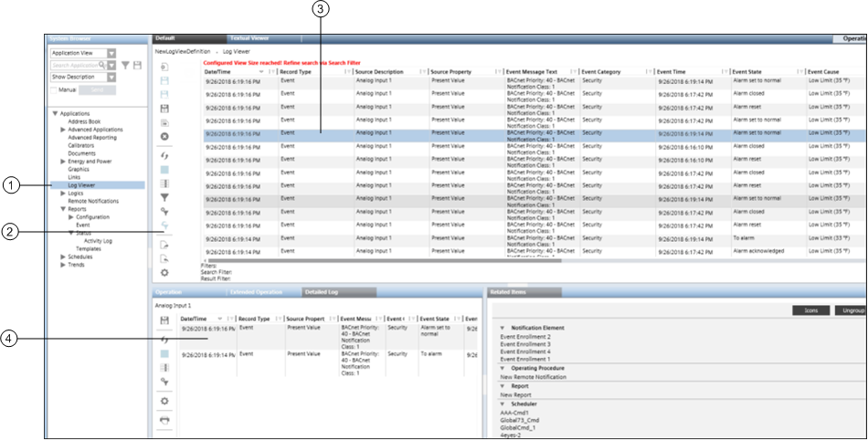Click the Search Application input field
This screenshot has width=868, height=440.
[x=77, y=66]
